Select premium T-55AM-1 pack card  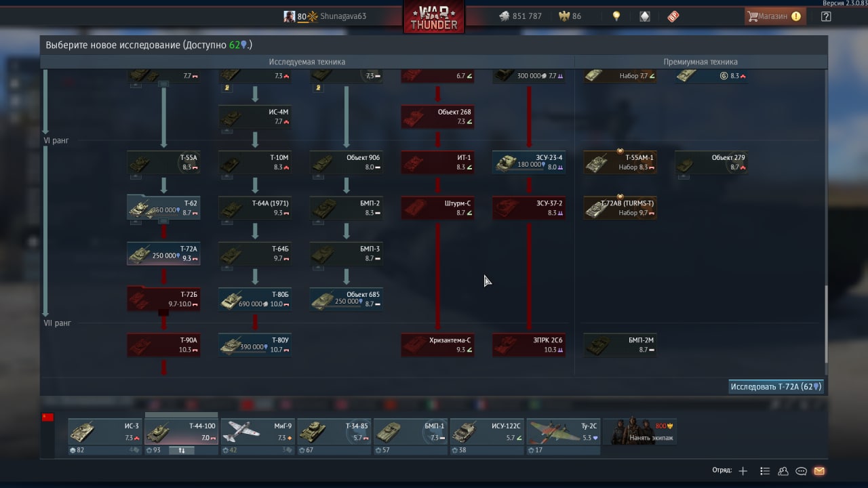coord(620,163)
